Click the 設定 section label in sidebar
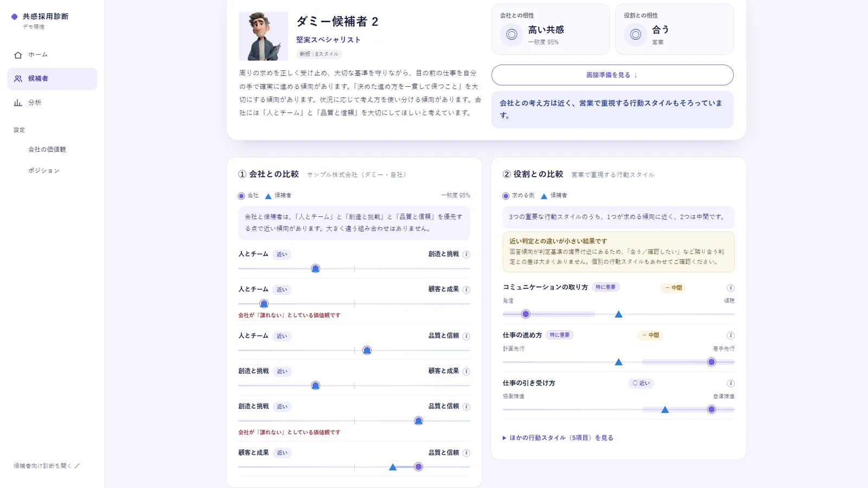 (20, 130)
